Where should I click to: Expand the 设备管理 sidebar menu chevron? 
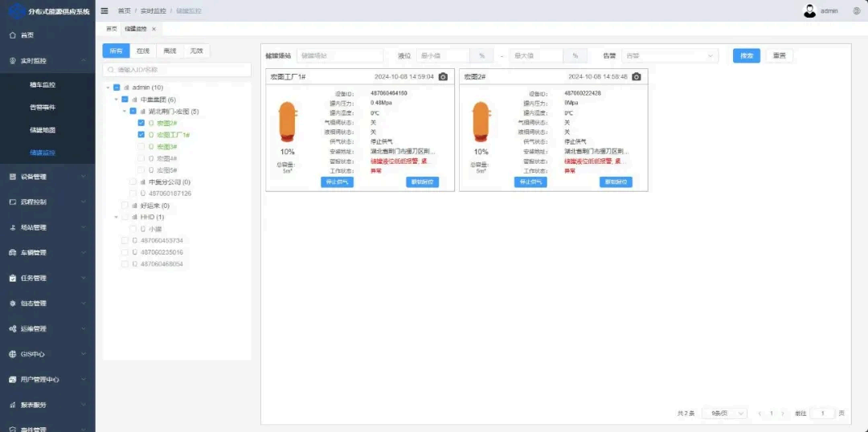[84, 177]
